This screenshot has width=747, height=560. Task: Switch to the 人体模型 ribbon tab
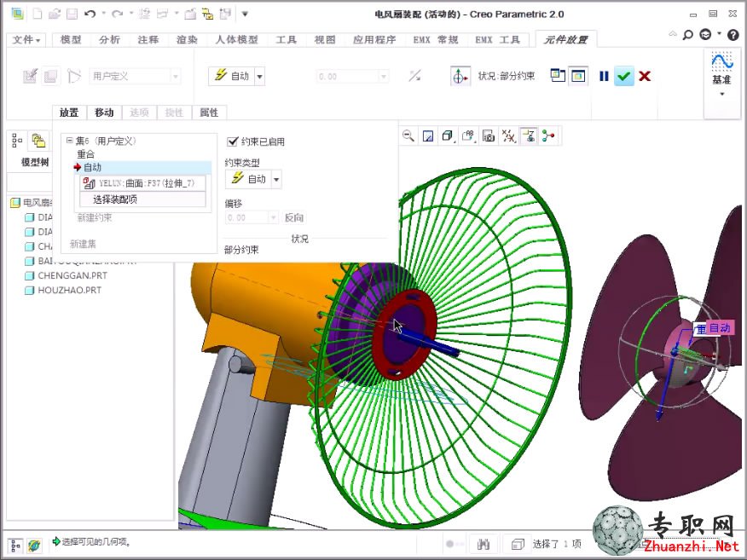tap(236, 39)
